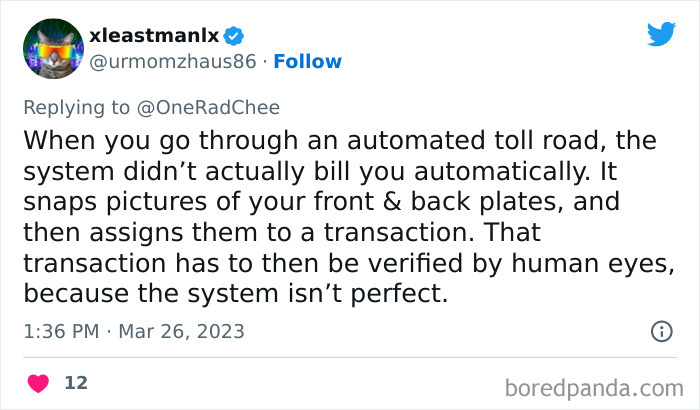View the 12 likes count
Image resolution: width=700 pixels, height=410 pixels.
[x=75, y=383]
